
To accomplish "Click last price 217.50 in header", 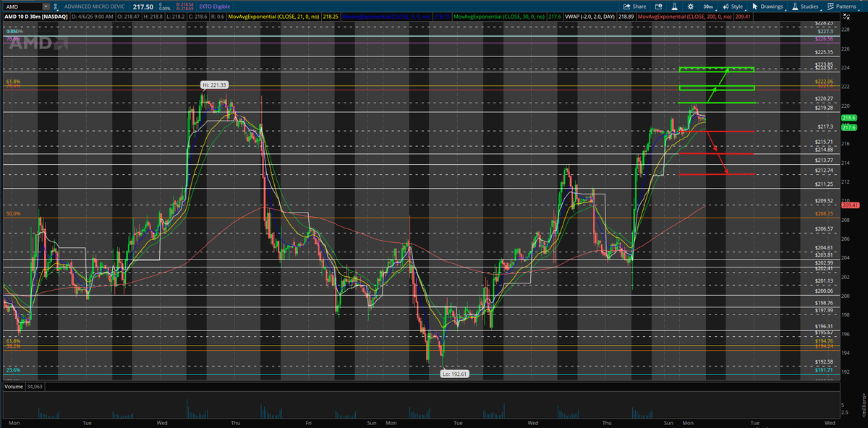I will pyautogui.click(x=143, y=7).
